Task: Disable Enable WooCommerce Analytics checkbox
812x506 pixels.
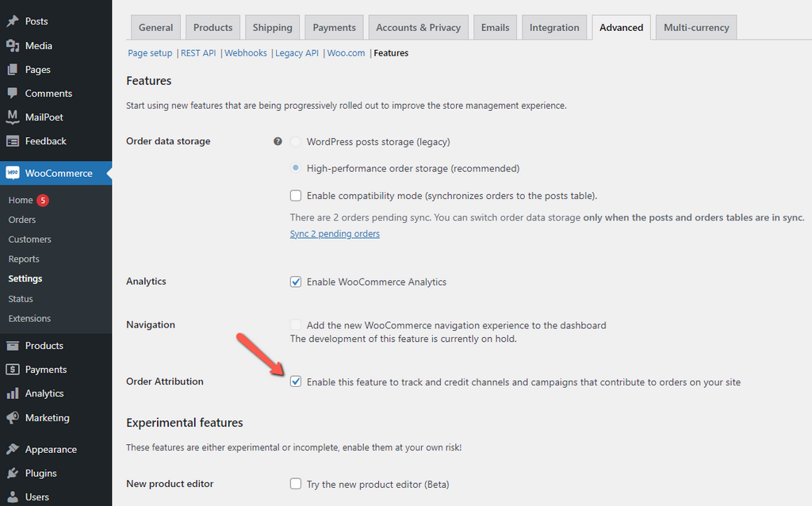Action: (x=296, y=282)
